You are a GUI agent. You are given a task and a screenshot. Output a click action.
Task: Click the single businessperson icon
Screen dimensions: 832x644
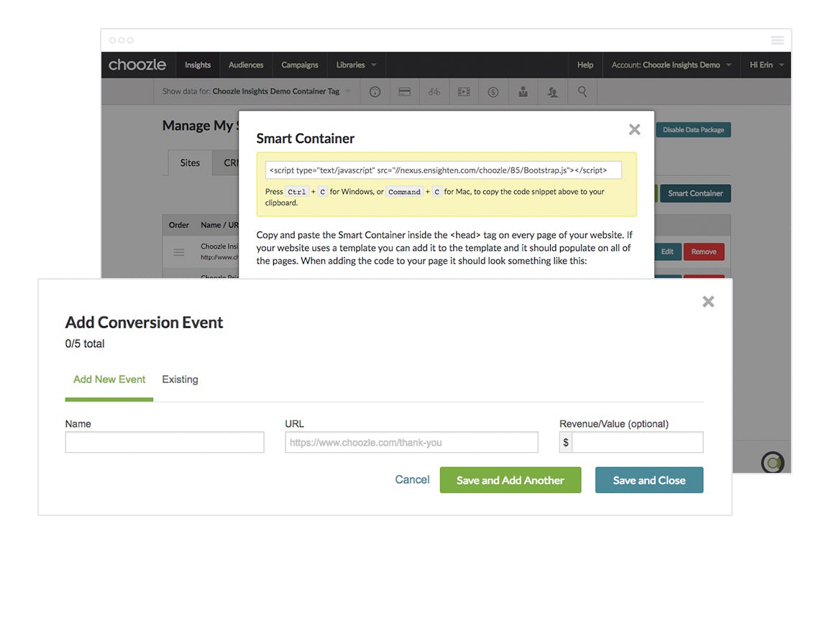point(524,92)
